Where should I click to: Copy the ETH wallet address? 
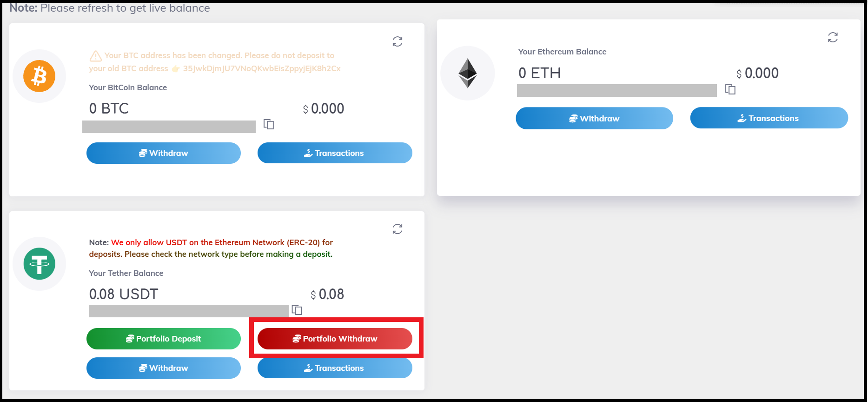(x=730, y=89)
